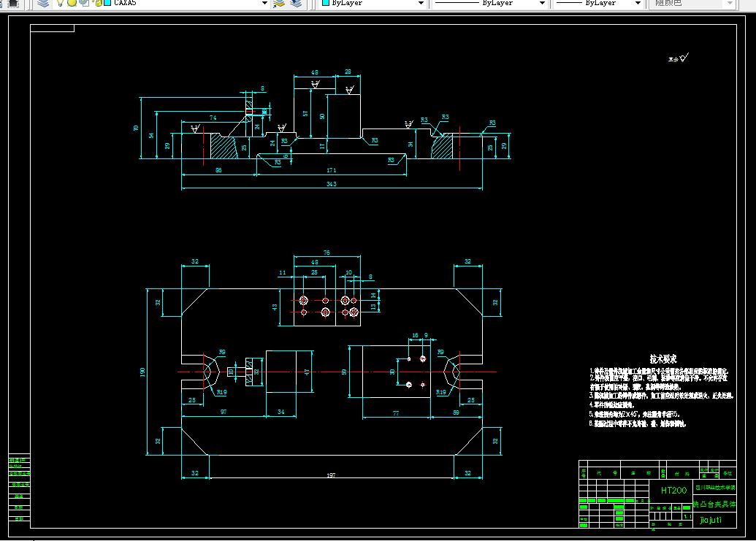The height and width of the screenshot is (541, 756).
Task: Toggle the layer lightbulb on/off icon
Action: click(x=60, y=3)
